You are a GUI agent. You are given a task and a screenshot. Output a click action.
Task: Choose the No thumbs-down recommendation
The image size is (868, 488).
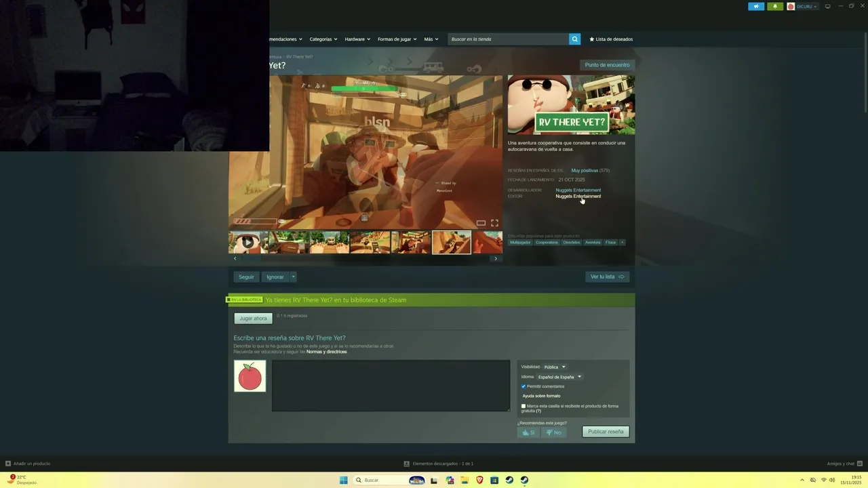553,432
